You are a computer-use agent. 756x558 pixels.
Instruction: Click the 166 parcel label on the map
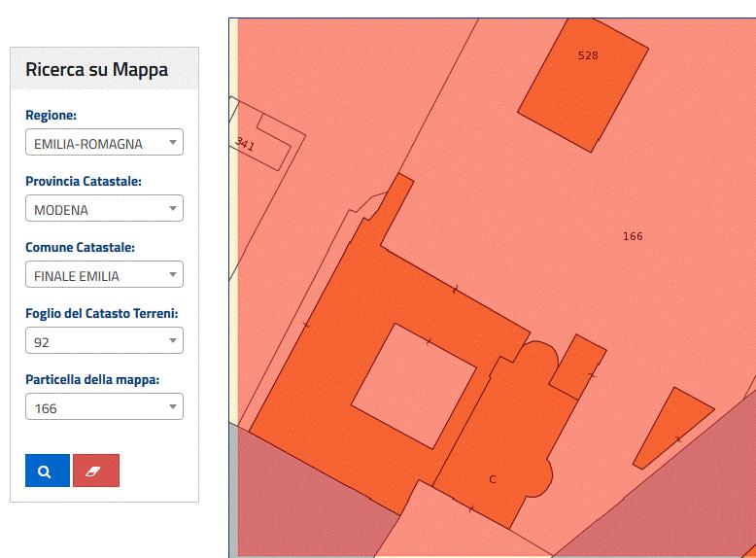click(633, 236)
